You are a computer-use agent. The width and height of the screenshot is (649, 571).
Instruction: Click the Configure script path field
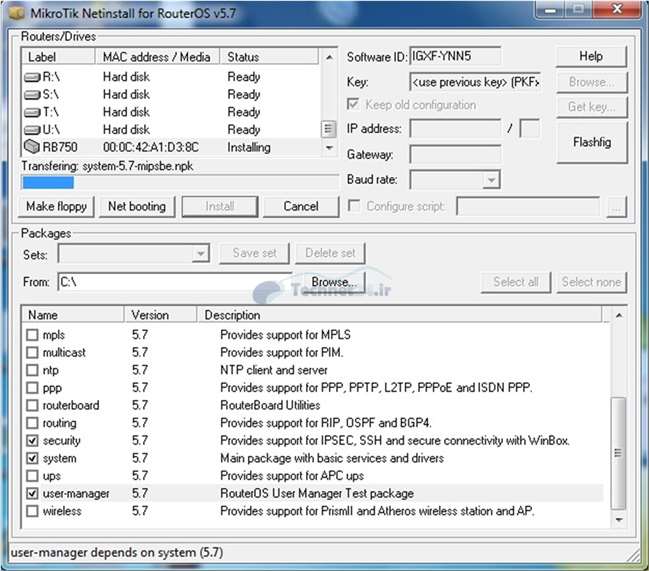(x=528, y=206)
